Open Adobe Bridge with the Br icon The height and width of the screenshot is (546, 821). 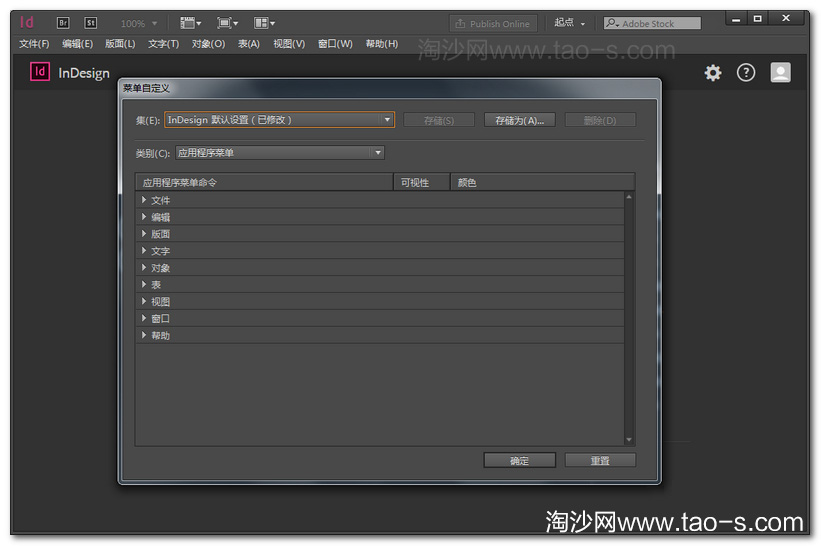click(x=63, y=23)
